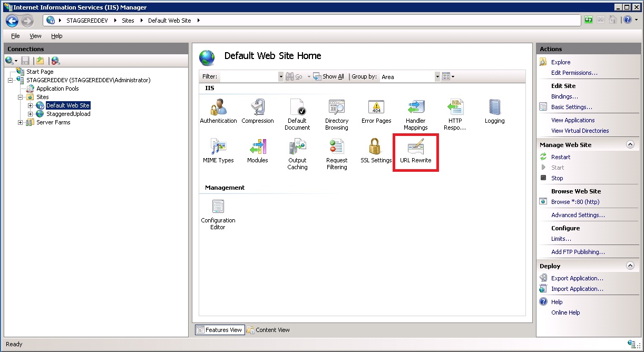Screen dimensions: 644x352
Task: Open the Request Filtering feature
Action: pos(337,154)
